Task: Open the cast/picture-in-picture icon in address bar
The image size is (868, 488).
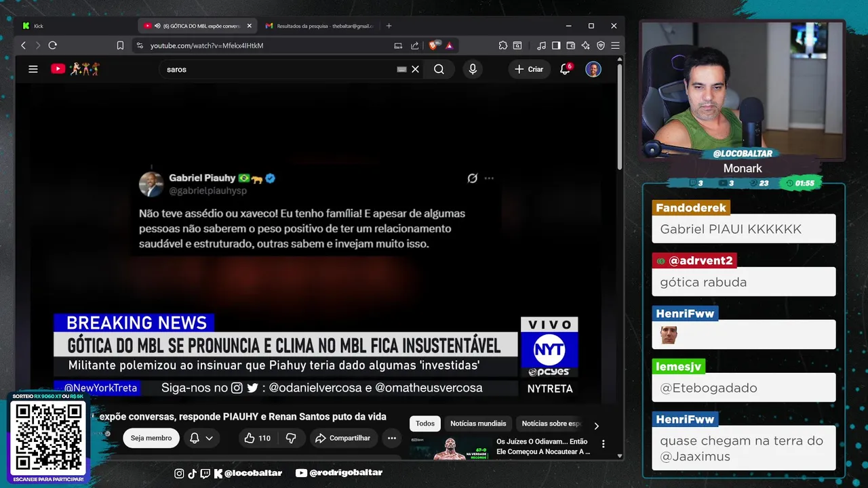Action: tap(398, 45)
